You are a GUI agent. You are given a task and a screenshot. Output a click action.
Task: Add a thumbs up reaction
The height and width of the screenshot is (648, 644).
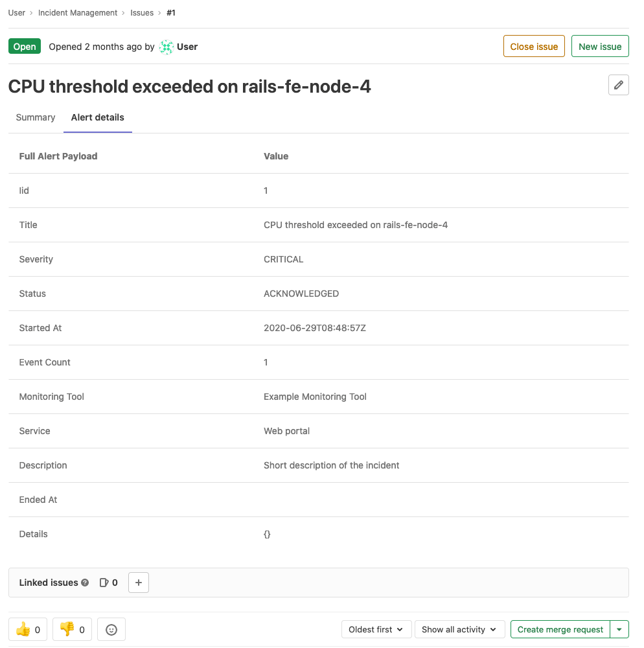28,629
